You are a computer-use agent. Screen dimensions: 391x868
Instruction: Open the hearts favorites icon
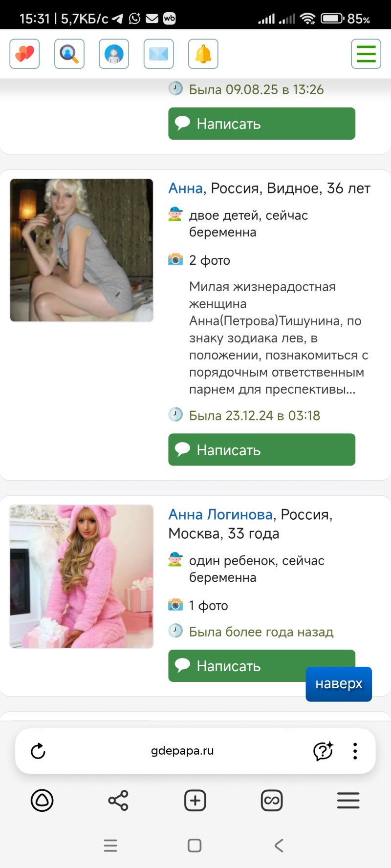24,54
